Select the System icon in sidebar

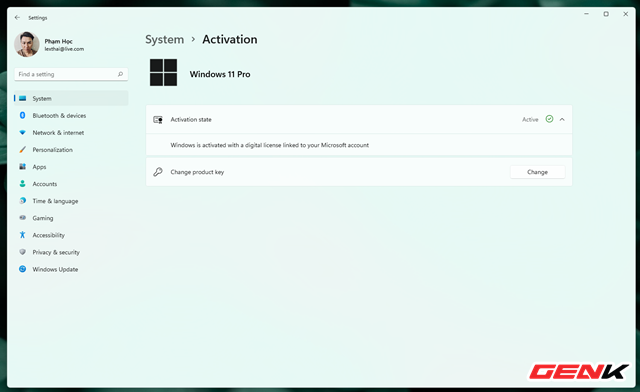click(x=23, y=98)
